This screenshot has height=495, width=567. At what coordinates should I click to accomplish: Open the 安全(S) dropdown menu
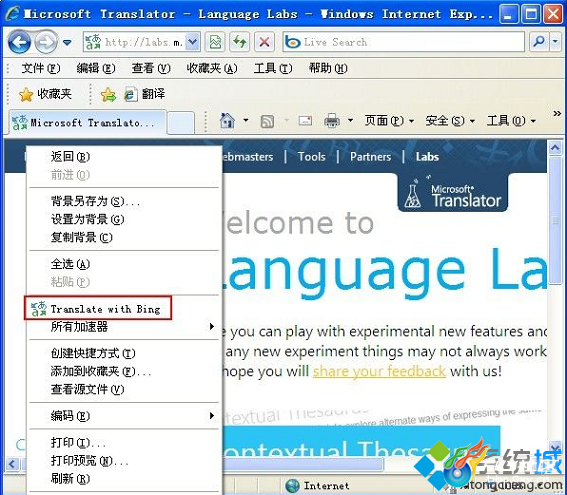pyautogui.click(x=449, y=120)
